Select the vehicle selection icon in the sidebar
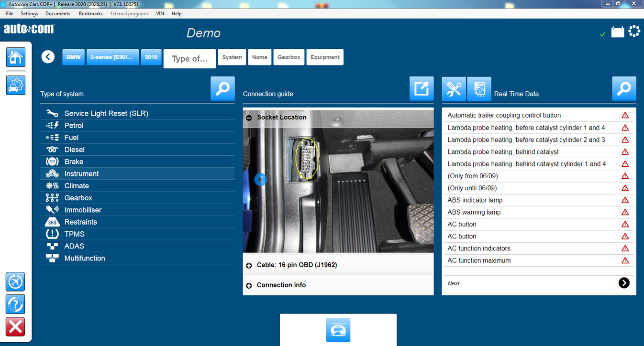644x346 pixels. pyautogui.click(x=15, y=85)
